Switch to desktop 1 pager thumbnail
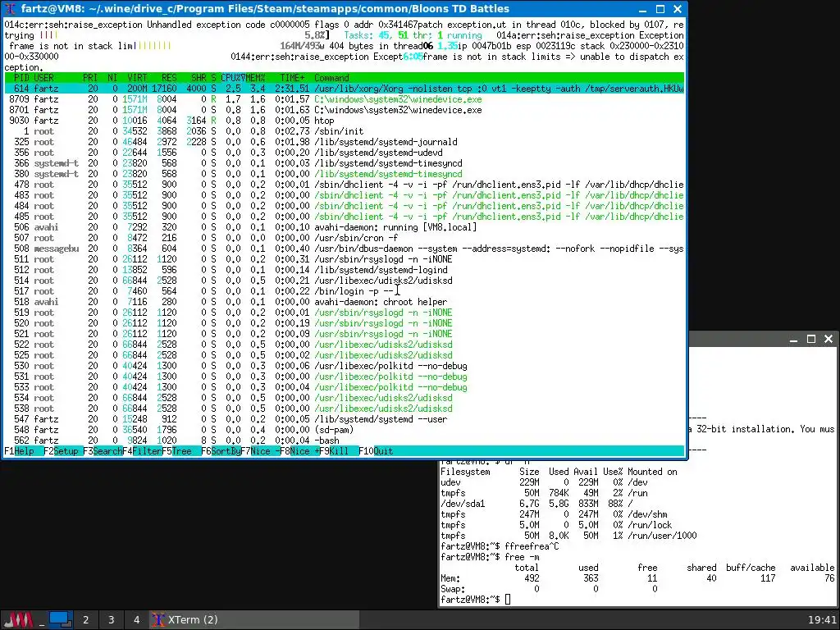Screen dimensions: 840x630 pos(60,620)
